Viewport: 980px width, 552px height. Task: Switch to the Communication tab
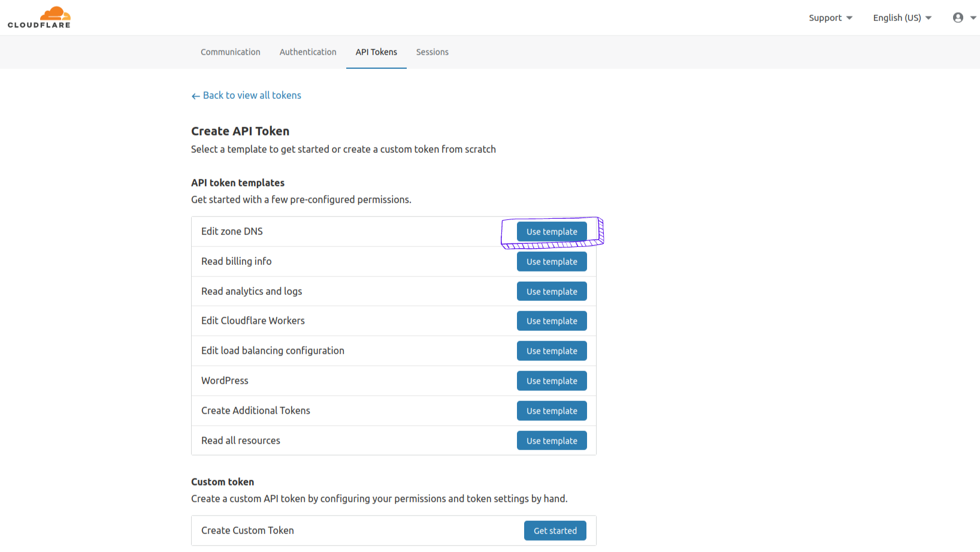(x=230, y=52)
